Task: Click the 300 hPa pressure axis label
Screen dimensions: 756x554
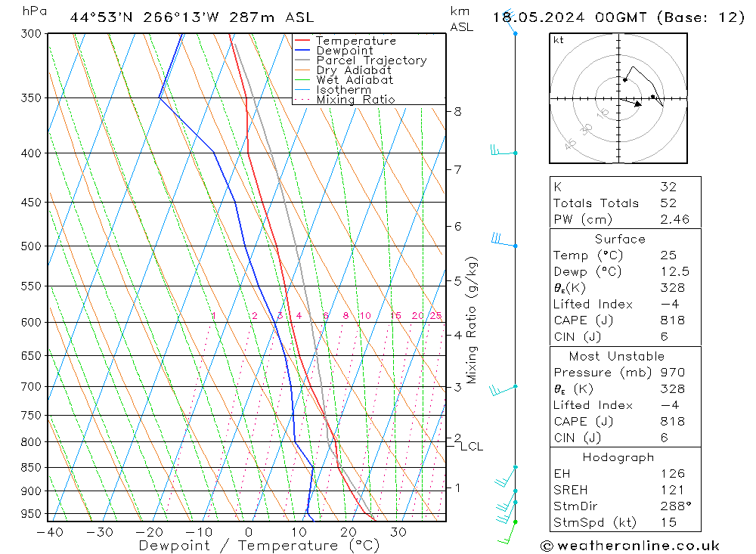Action: pyautogui.click(x=31, y=34)
